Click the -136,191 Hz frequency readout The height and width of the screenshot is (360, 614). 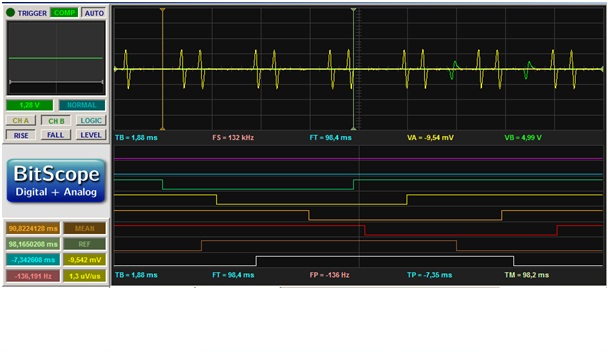(x=33, y=276)
